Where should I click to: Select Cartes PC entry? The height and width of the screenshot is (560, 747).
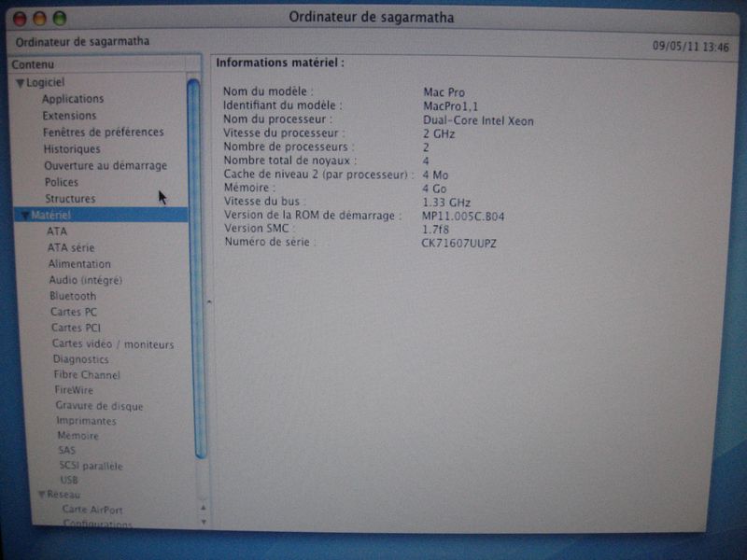pos(74,312)
